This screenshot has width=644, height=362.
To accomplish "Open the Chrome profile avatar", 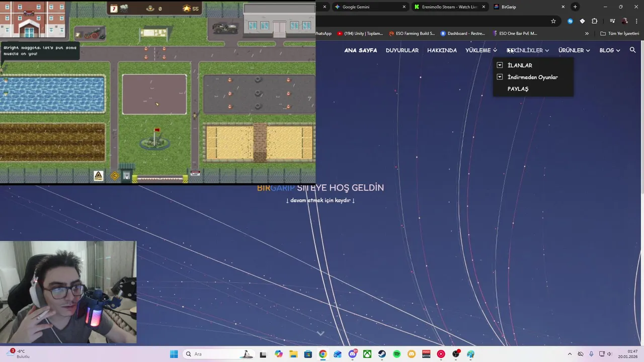I will point(624,21).
